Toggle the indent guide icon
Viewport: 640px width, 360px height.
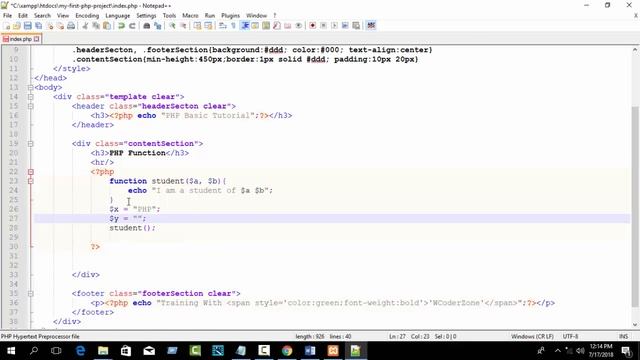[244, 26]
